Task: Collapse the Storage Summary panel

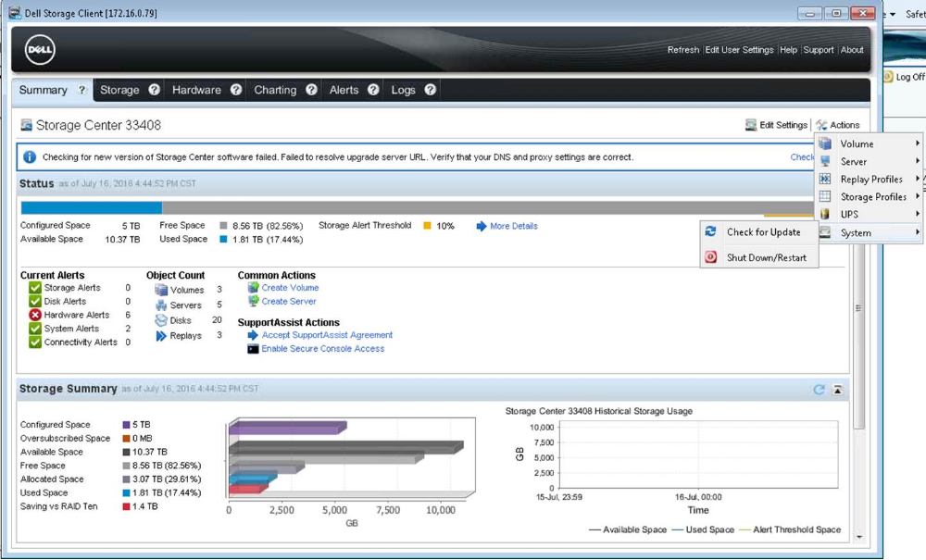Action: [837, 390]
